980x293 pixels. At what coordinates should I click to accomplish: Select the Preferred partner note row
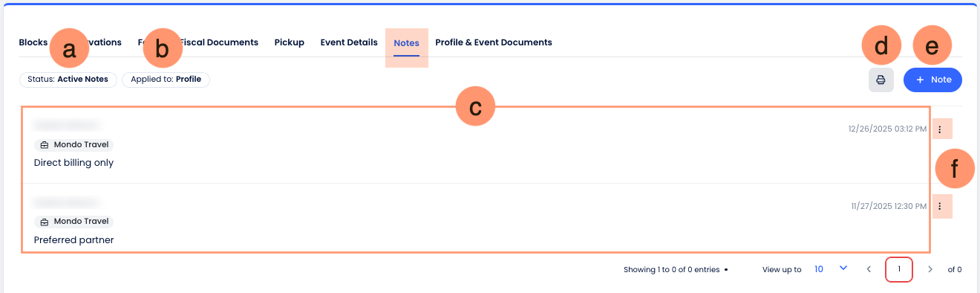click(x=475, y=218)
